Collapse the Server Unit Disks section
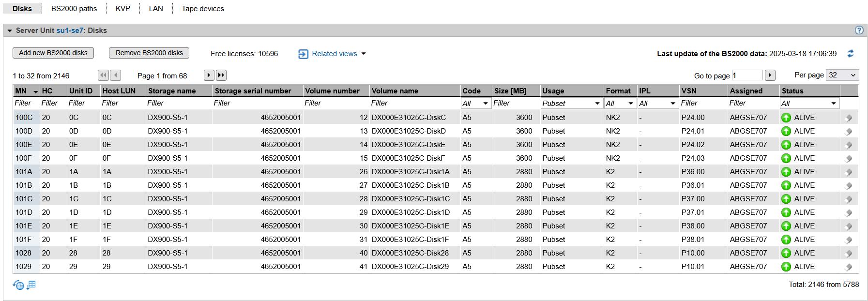This screenshot has width=868, height=301. pyautogui.click(x=9, y=30)
